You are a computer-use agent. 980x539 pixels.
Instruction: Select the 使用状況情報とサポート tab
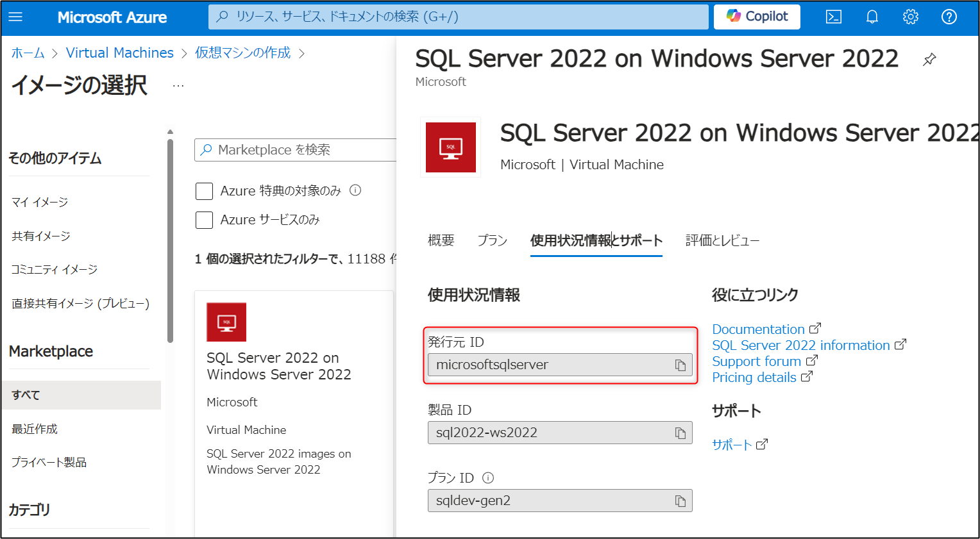coord(596,240)
